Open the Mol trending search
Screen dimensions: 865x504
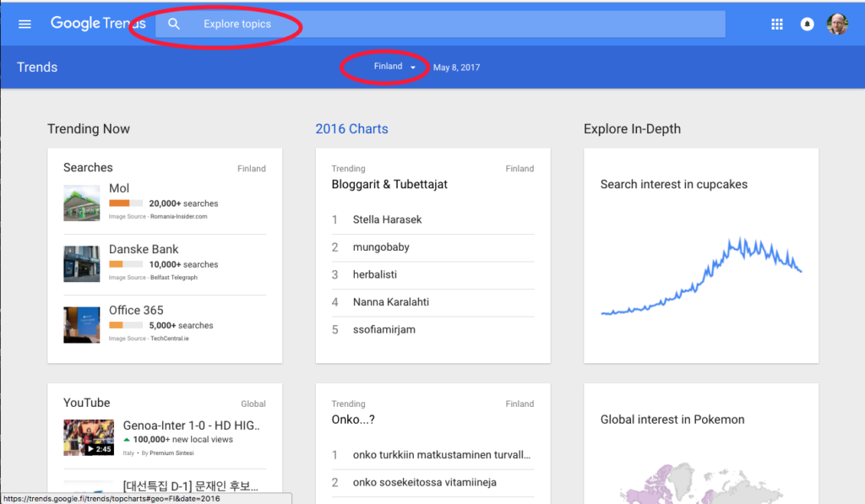(119, 188)
